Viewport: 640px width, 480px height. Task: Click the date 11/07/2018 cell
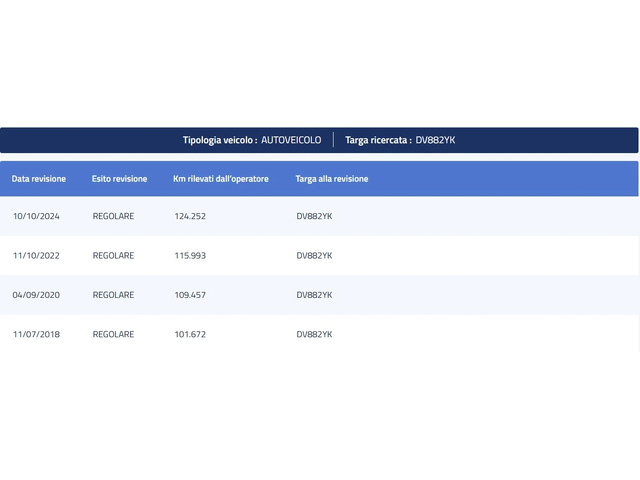(37, 334)
